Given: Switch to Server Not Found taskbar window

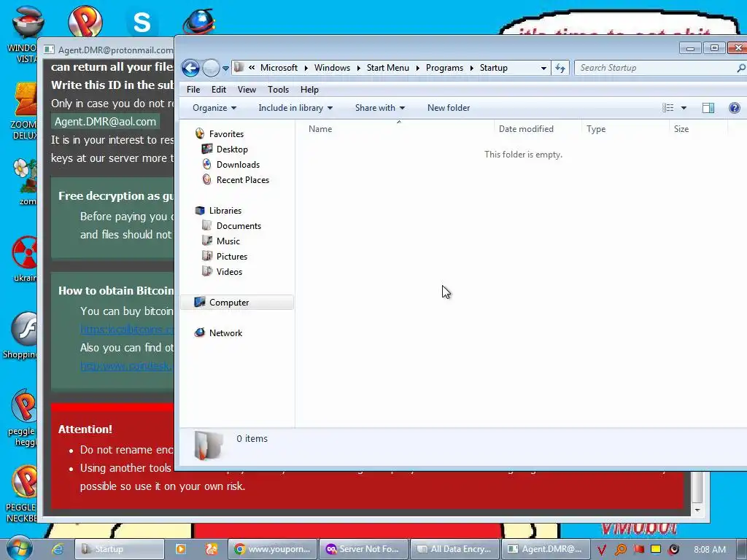Looking at the screenshot, I should tap(363, 549).
